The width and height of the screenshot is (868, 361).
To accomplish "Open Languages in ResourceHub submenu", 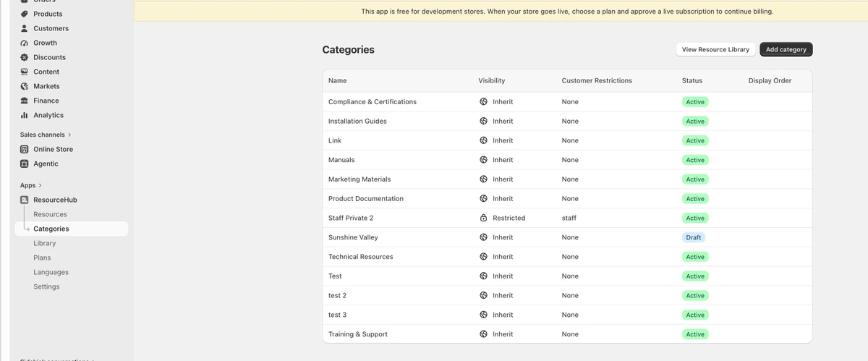I will (51, 272).
